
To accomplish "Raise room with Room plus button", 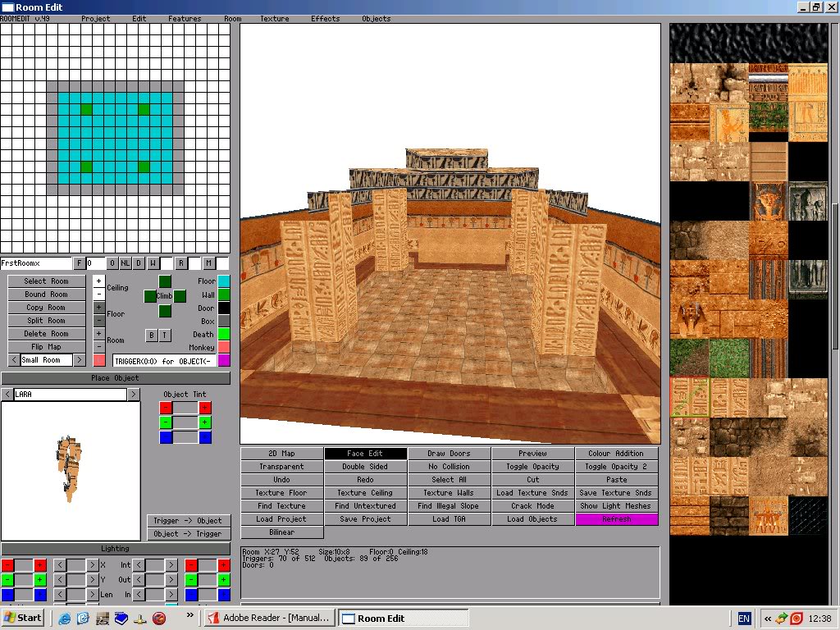I will coord(98,333).
